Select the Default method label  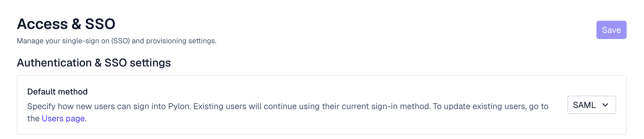pyautogui.click(x=57, y=92)
